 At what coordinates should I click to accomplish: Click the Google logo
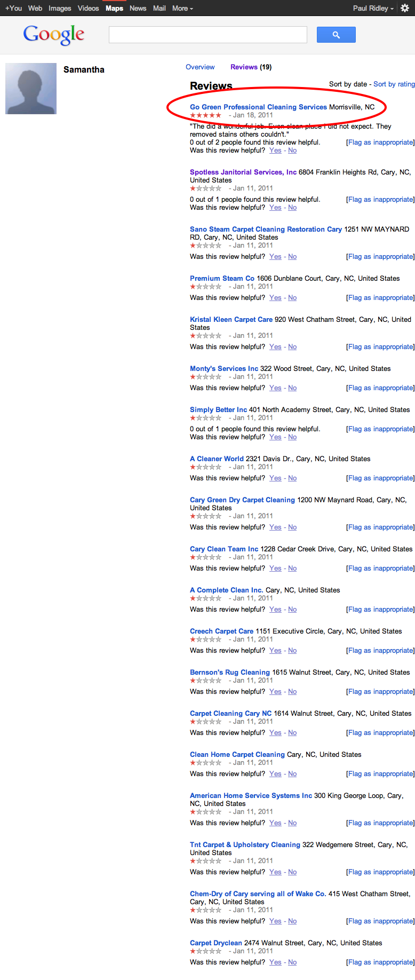tap(54, 35)
